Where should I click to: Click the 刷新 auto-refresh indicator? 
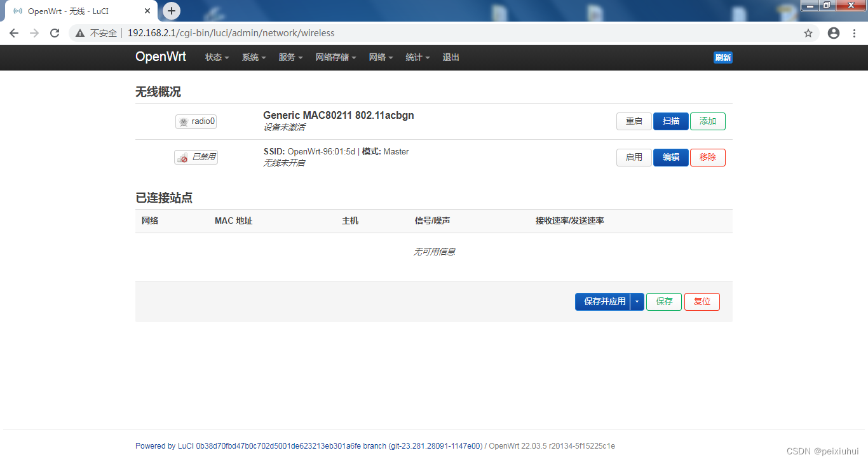[722, 57]
